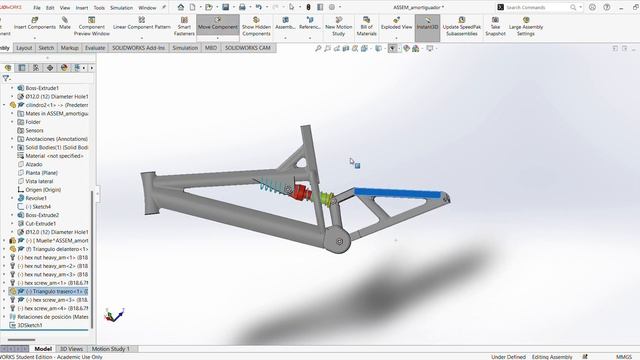This screenshot has width=640, height=360.
Task: Undo the last action
Action: coord(258,7)
